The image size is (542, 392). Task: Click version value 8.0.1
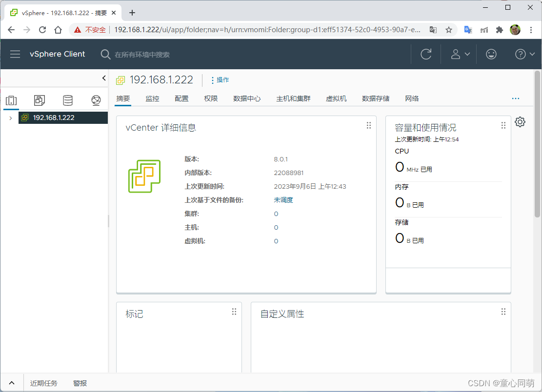281,159
